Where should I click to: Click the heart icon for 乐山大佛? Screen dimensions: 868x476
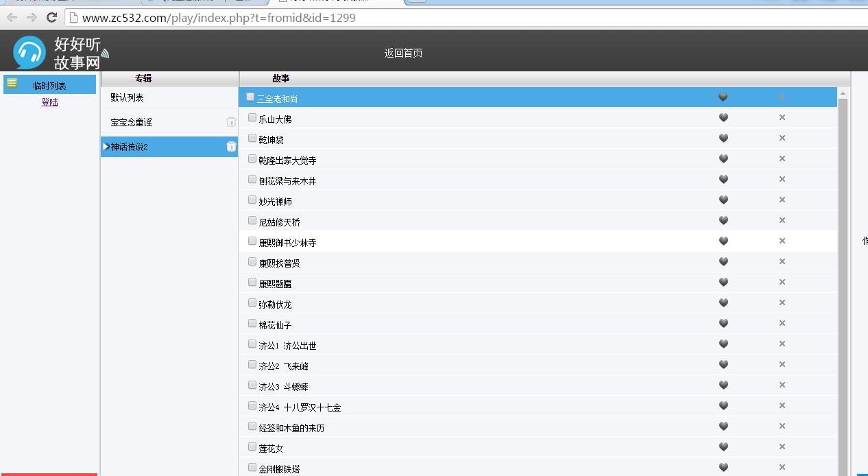[x=723, y=118]
